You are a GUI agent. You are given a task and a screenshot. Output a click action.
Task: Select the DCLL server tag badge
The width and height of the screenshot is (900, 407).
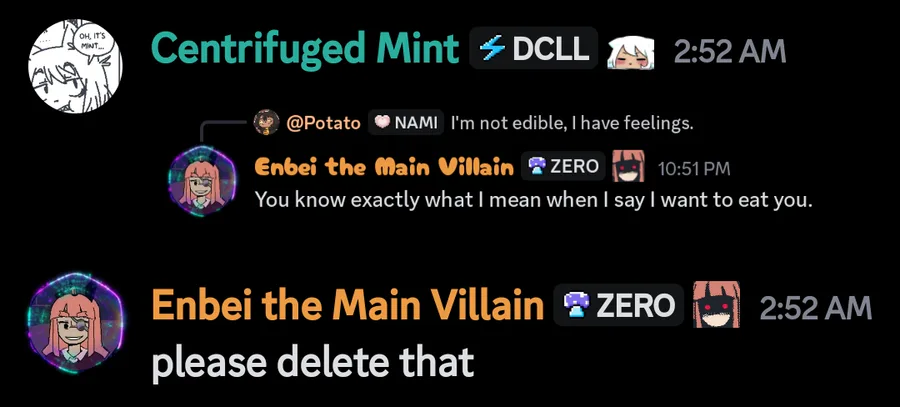click(x=534, y=48)
